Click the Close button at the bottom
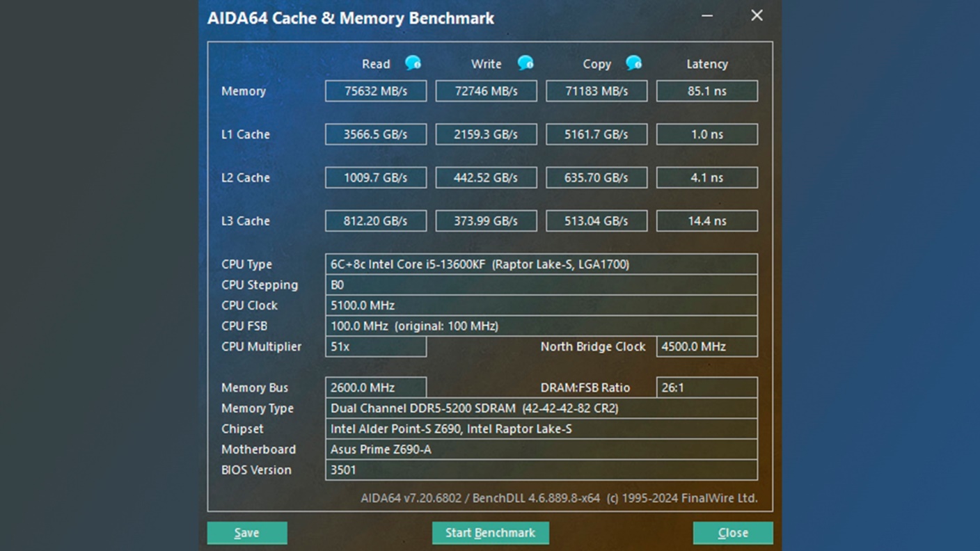 [733, 533]
